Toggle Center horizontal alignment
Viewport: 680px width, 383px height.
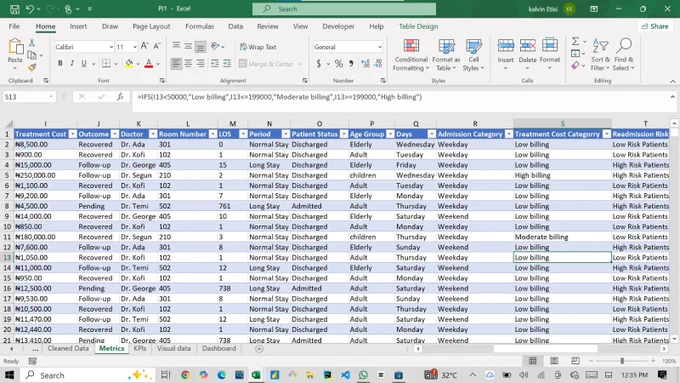[x=188, y=64]
